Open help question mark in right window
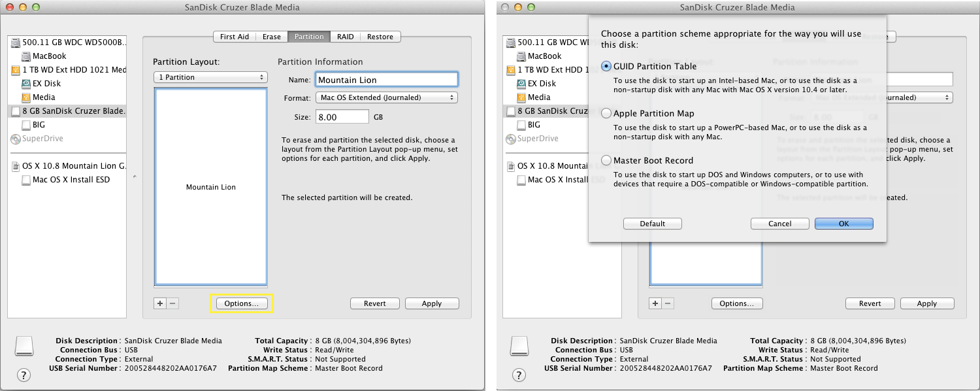Screen dimensions: 980x391 click(x=519, y=375)
